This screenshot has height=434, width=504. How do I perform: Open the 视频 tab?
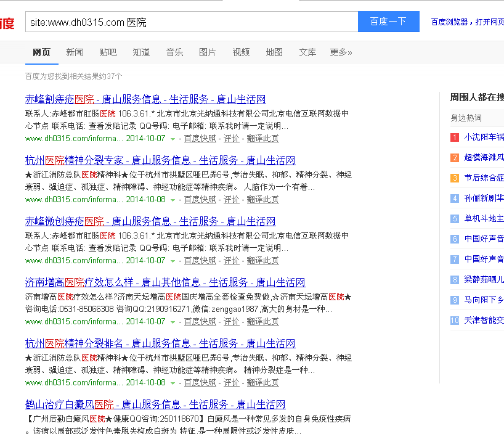pyautogui.click(x=241, y=52)
